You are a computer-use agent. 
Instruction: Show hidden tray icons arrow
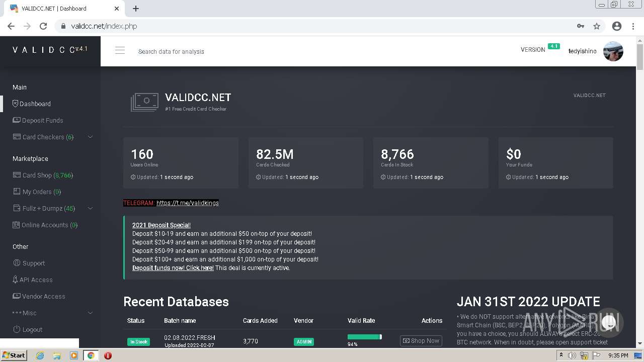[561, 355]
